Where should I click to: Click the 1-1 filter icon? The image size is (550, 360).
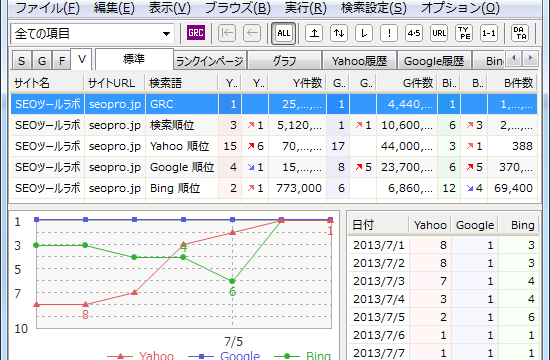pos(489,33)
